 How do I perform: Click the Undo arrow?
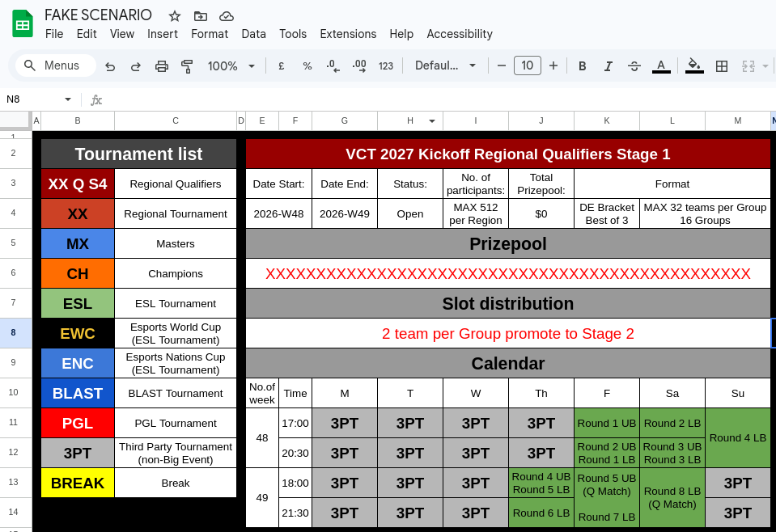point(110,65)
